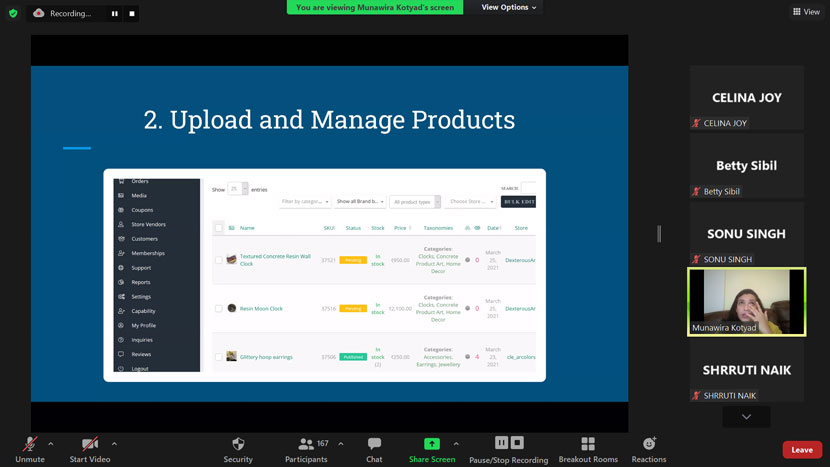830x467 pixels.
Task: Click the SEARCH input field
Action: (x=528, y=188)
